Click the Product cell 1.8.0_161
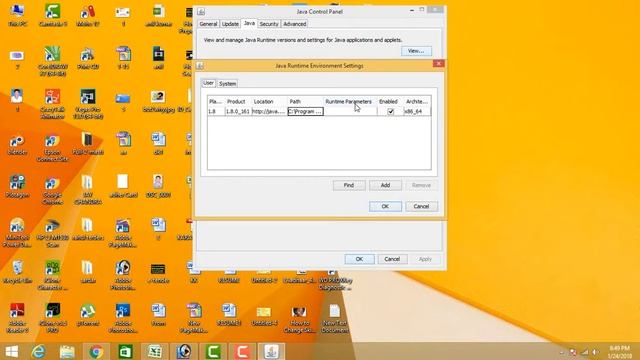Screen dimensions: 640x360 238,111
